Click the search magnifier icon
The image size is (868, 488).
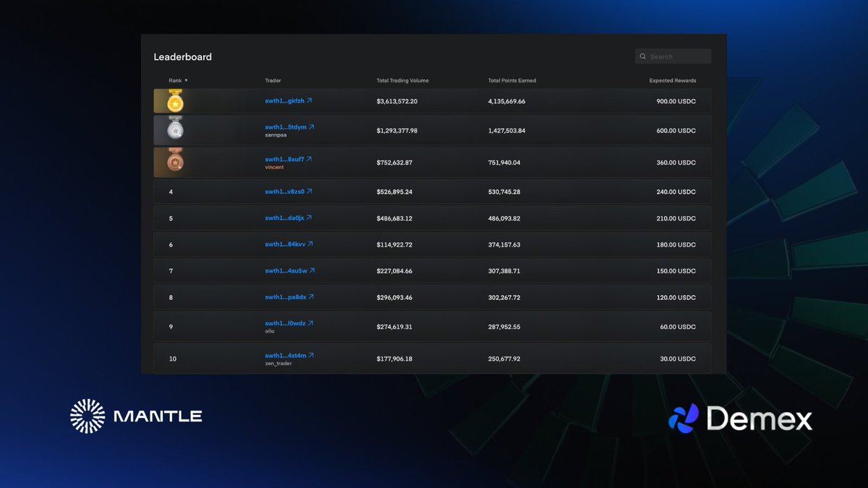643,56
